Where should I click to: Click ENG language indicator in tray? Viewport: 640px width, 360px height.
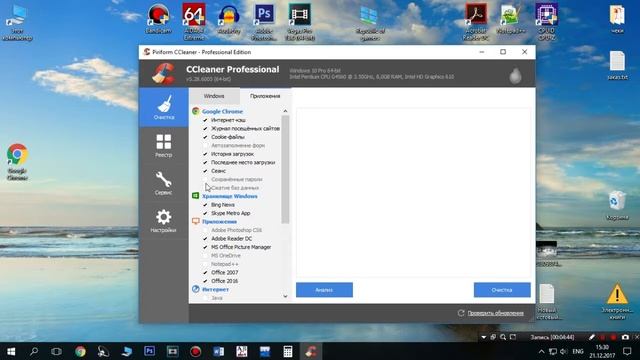click(x=578, y=351)
